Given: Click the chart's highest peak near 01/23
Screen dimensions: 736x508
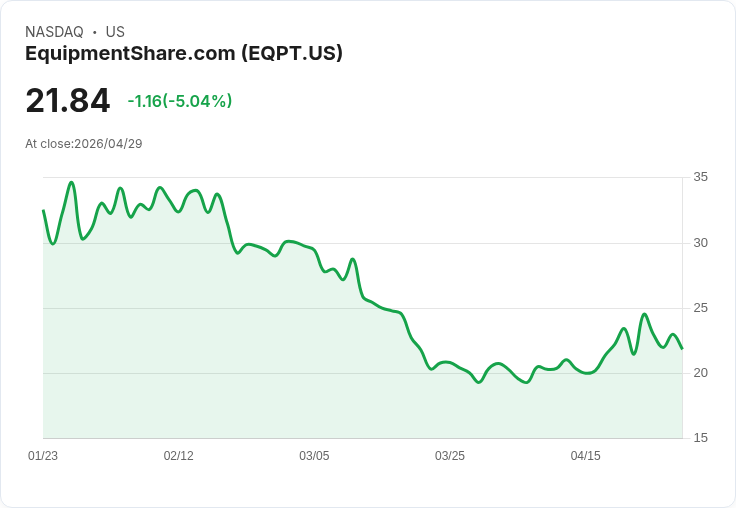Looking at the screenshot, I should pos(71,182).
